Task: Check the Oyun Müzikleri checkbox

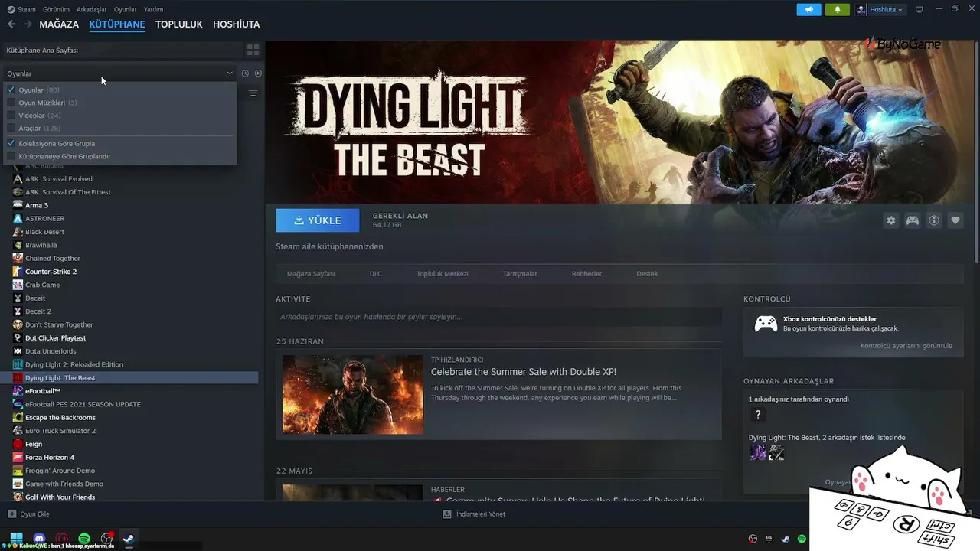Action: pos(11,103)
